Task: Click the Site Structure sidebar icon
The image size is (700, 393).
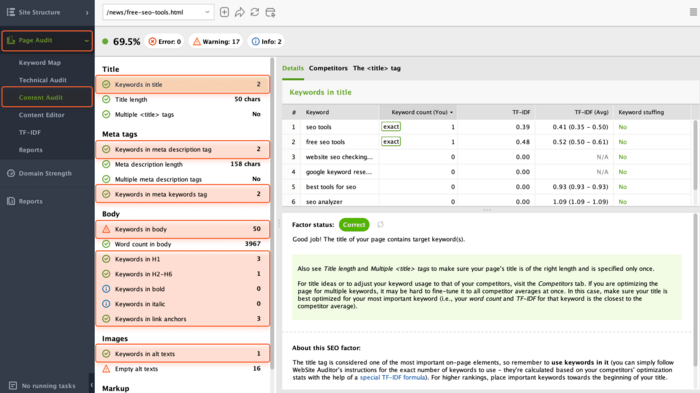Action: [x=11, y=12]
